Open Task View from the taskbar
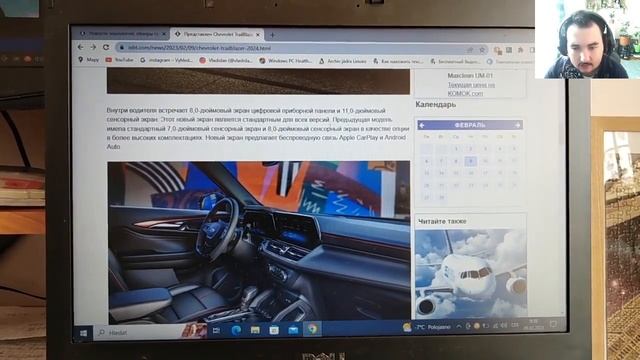The height and width of the screenshot is (360, 640). point(216,331)
